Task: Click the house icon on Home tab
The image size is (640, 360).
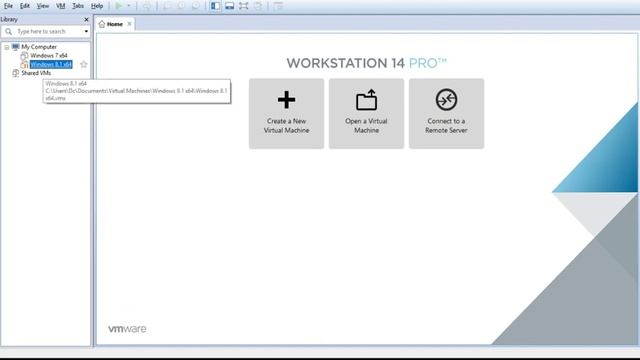Action: (102, 24)
